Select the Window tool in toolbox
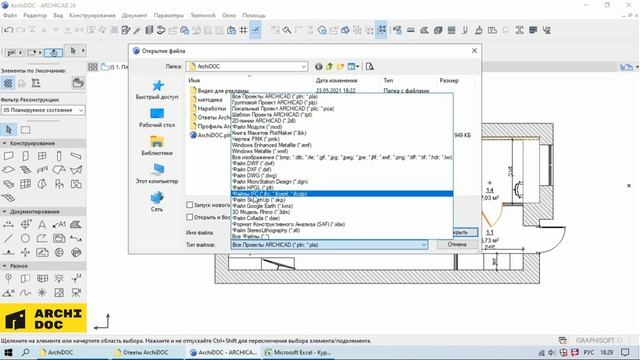The image size is (640, 360). pos(42,156)
